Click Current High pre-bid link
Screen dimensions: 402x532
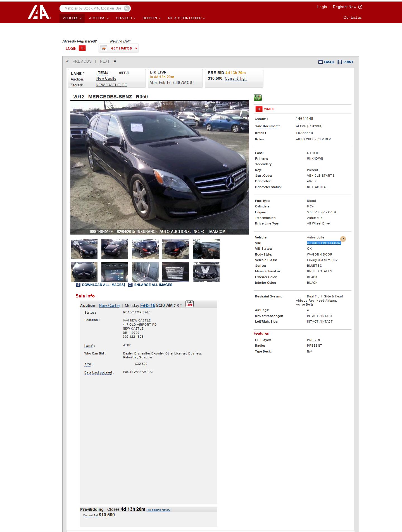click(x=236, y=79)
